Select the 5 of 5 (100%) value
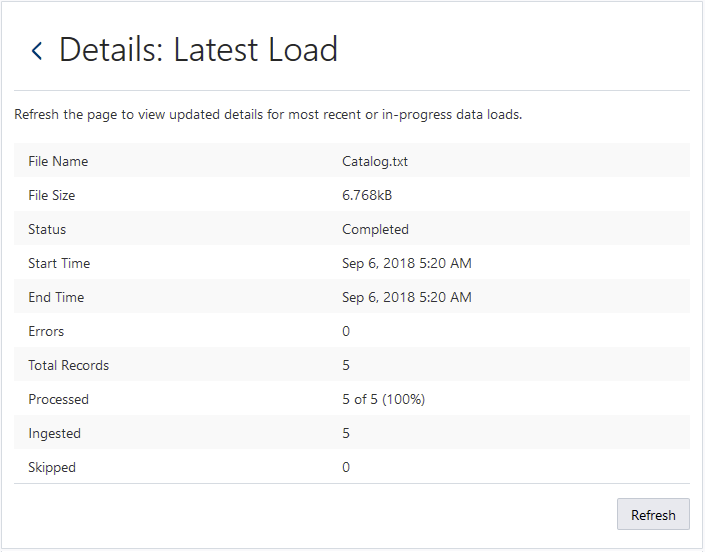 (383, 399)
